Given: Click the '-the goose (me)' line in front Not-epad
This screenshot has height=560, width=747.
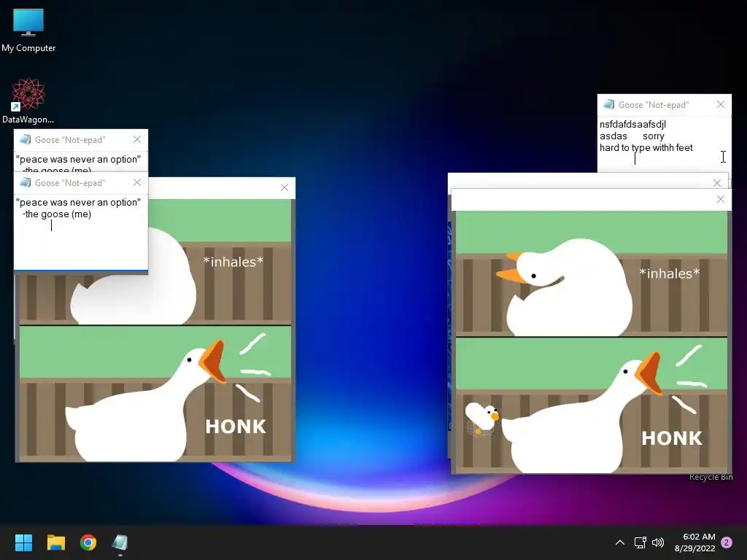Looking at the screenshot, I should tap(57, 214).
